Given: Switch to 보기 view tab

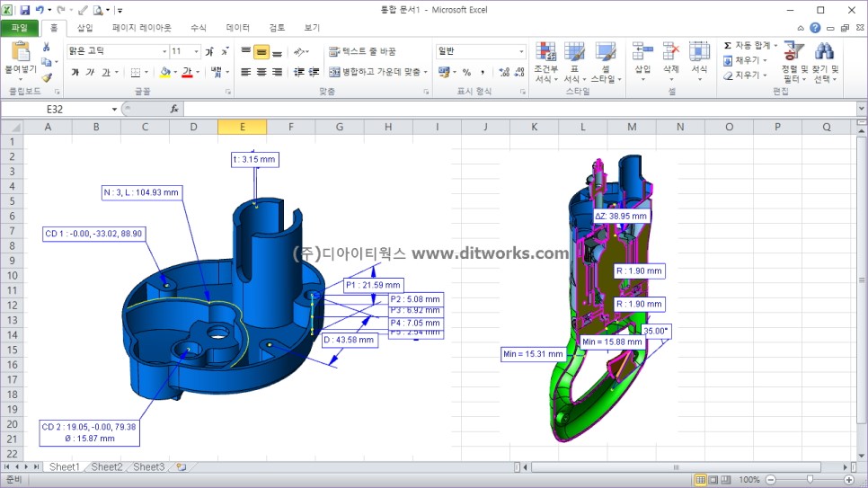Looking at the screenshot, I should (x=312, y=28).
